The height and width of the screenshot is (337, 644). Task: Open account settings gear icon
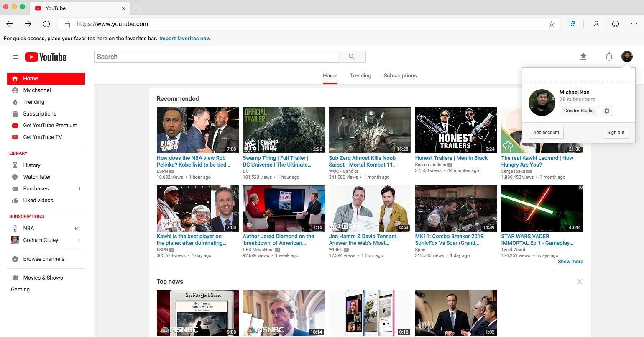point(607,111)
